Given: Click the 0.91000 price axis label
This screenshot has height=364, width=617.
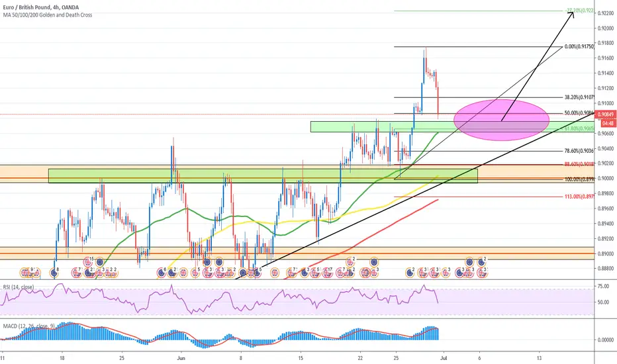Looking at the screenshot, I should coord(606,103).
